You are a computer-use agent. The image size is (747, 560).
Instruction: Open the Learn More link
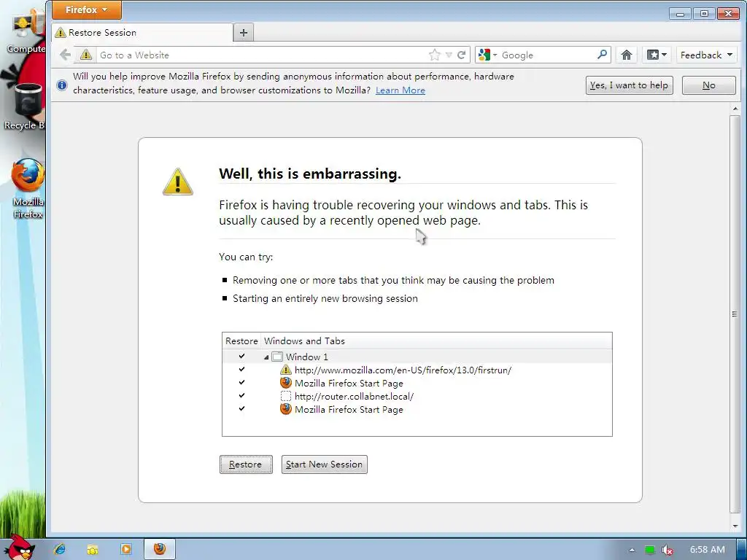tap(400, 90)
